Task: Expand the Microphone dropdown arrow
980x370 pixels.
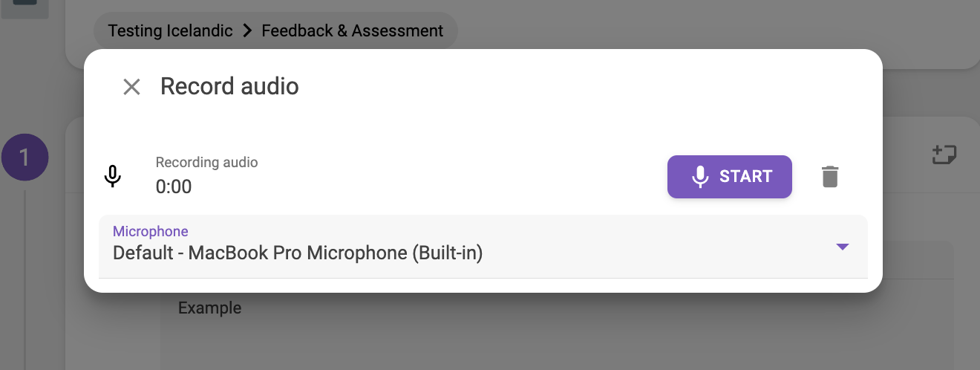Action: point(842,247)
